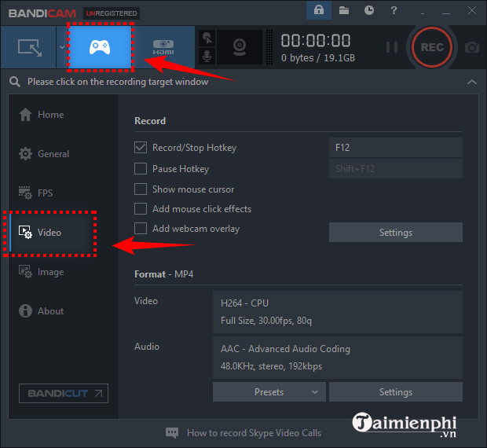The width and height of the screenshot is (487, 448).
Task: Collapse the settings panel chevron
Action: tap(472, 82)
